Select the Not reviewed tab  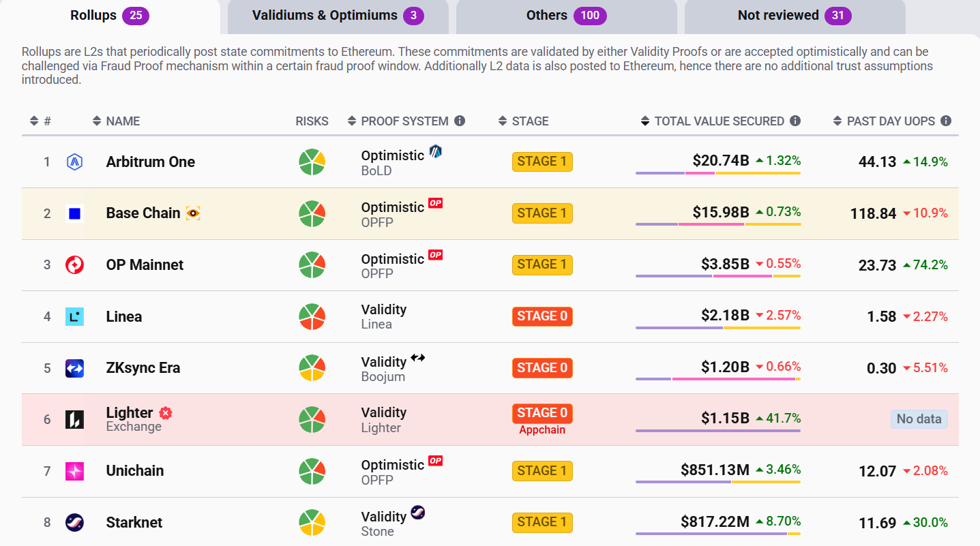tap(795, 16)
